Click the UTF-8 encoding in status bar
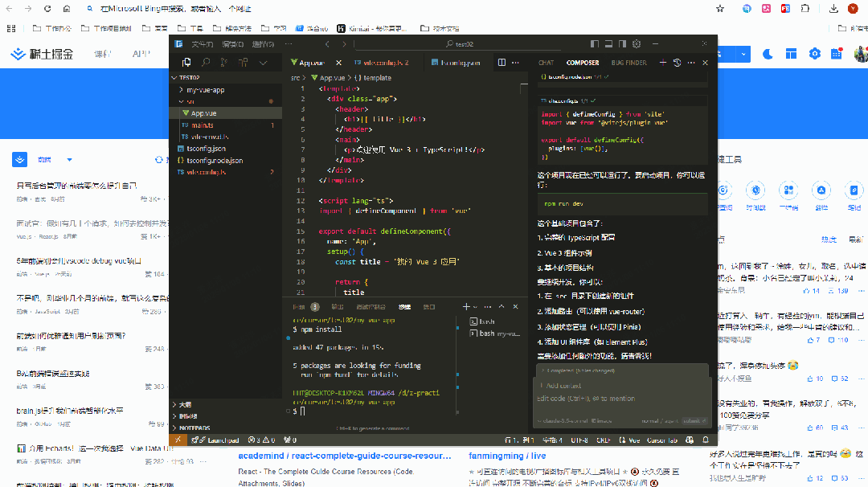 click(x=579, y=440)
